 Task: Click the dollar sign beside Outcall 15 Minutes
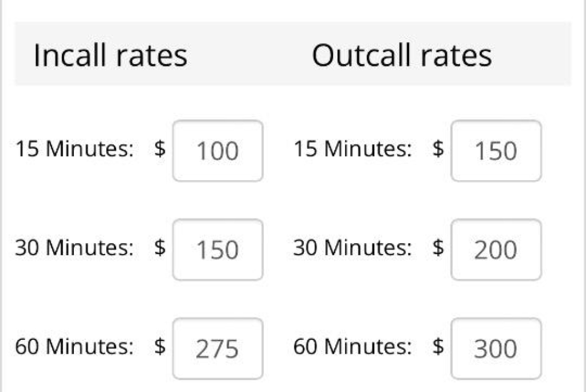tap(438, 149)
